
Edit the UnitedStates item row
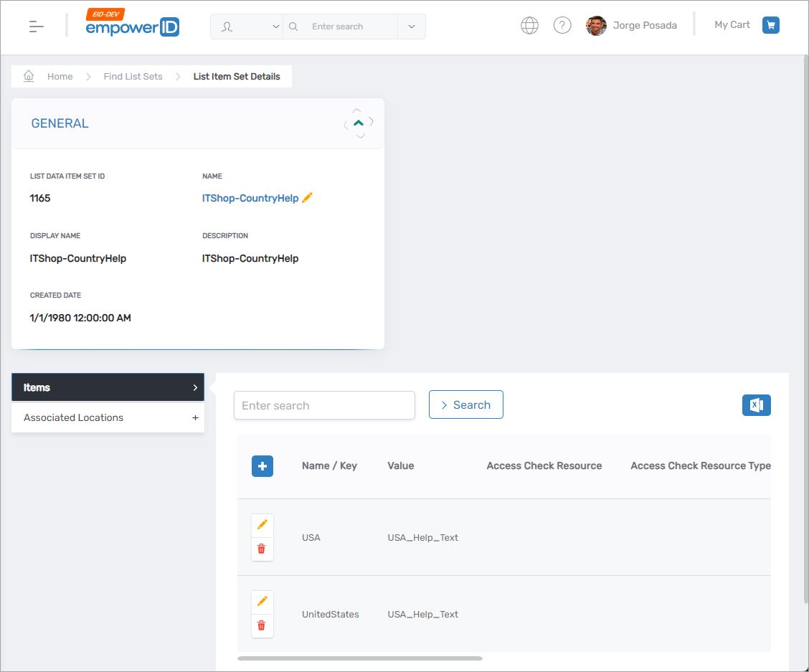point(262,602)
